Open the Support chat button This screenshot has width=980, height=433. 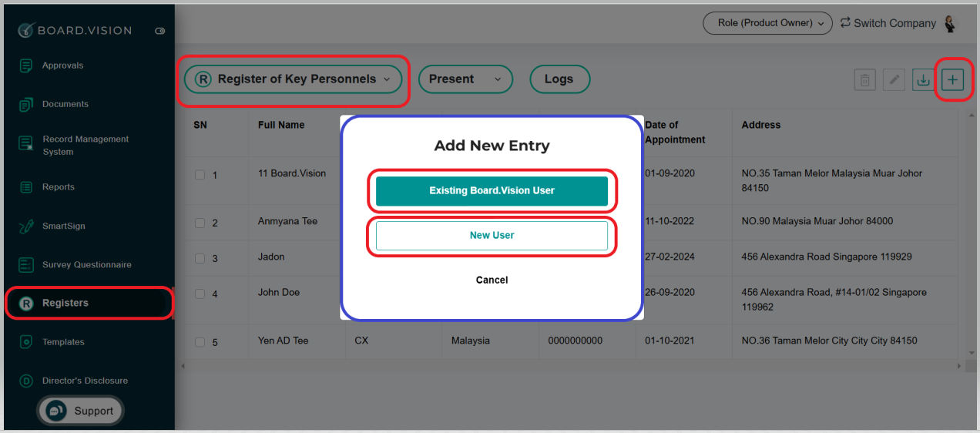click(x=80, y=411)
